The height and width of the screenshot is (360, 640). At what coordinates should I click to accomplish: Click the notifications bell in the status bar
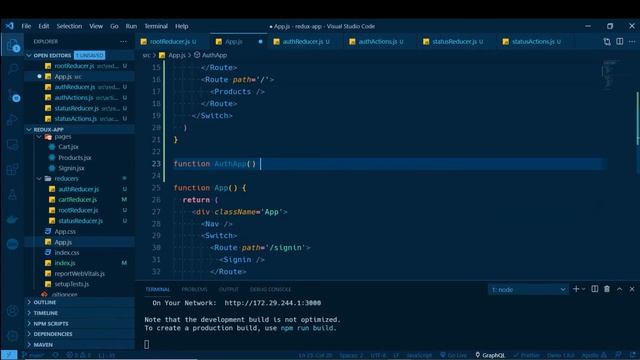tap(633, 354)
